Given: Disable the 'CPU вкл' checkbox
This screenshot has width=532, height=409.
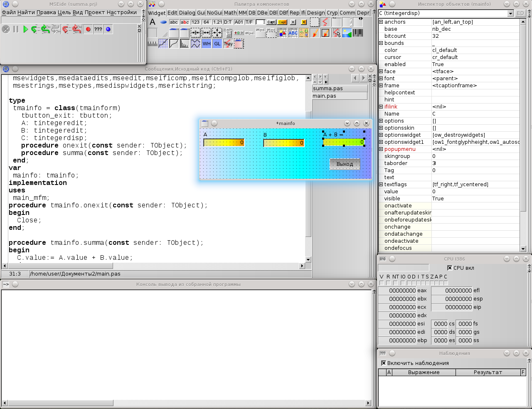Looking at the screenshot, I should [x=450, y=268].
